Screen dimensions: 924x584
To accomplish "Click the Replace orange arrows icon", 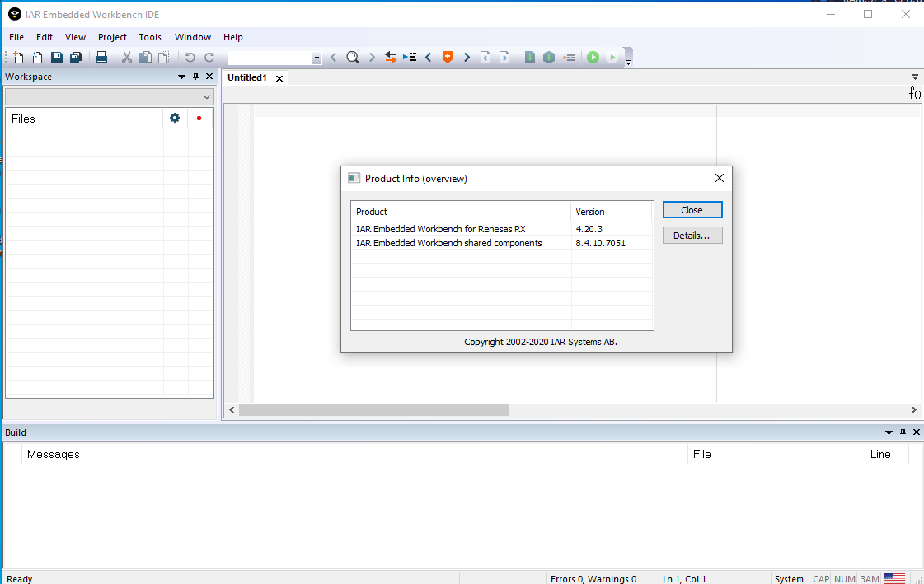I will pyautogui.click(x=390, y=57).
